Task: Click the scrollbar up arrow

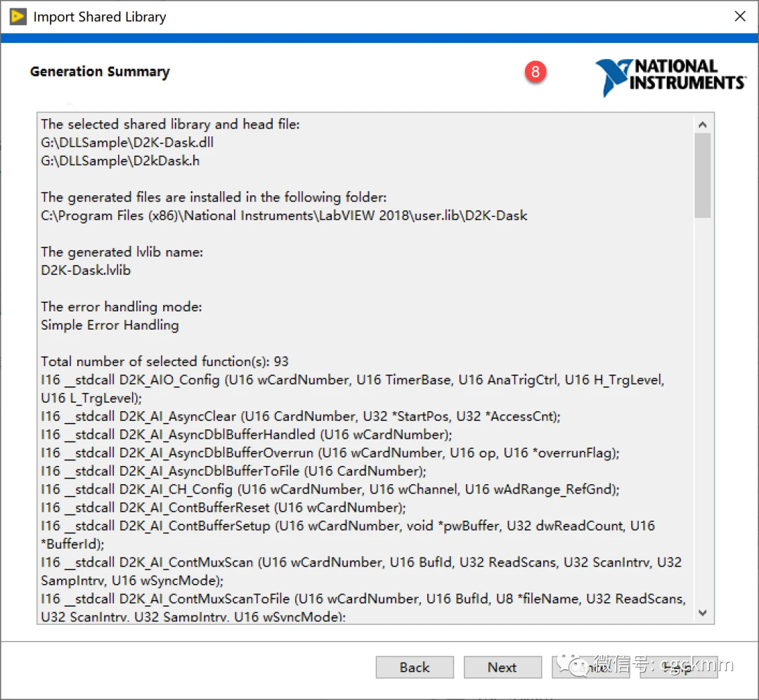Action: (702, 124)
